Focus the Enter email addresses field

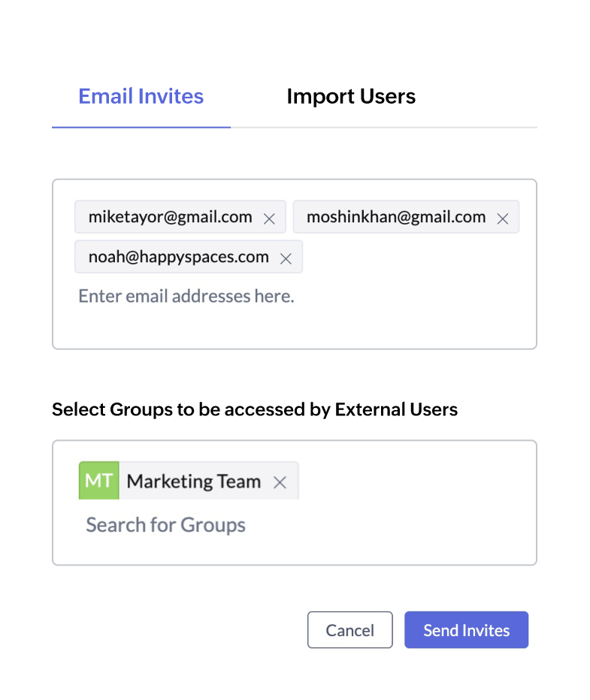tap(186, 297)
